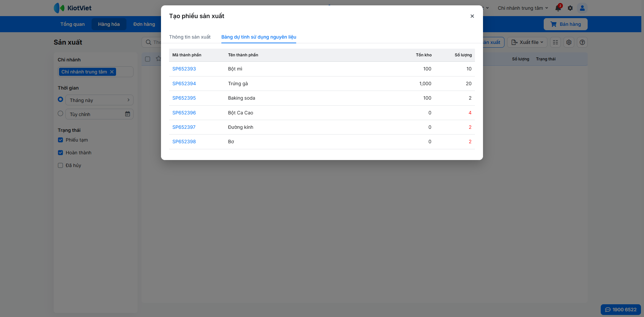The width and height of the screenshot is (644, 317).
Task: Switch list display view icon
Action: click(x=555, y=42)
